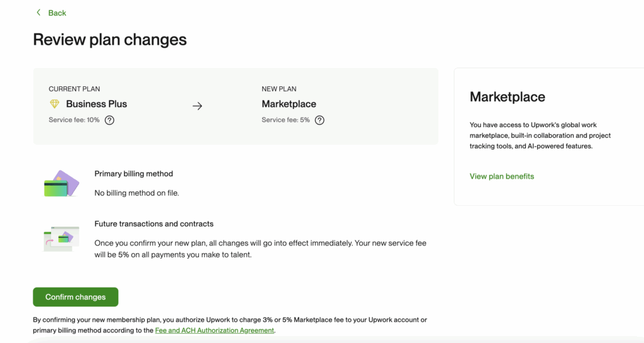Image resolution: width=644 pixels, height=343 pixels.
Task: Click the NEW PLAN label
Action: [279, 89]
